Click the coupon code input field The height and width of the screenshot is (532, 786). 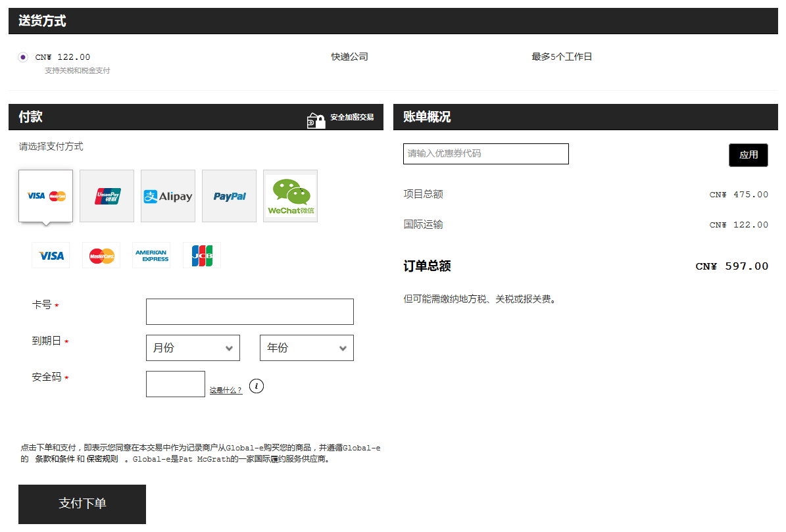click(485, 154)
